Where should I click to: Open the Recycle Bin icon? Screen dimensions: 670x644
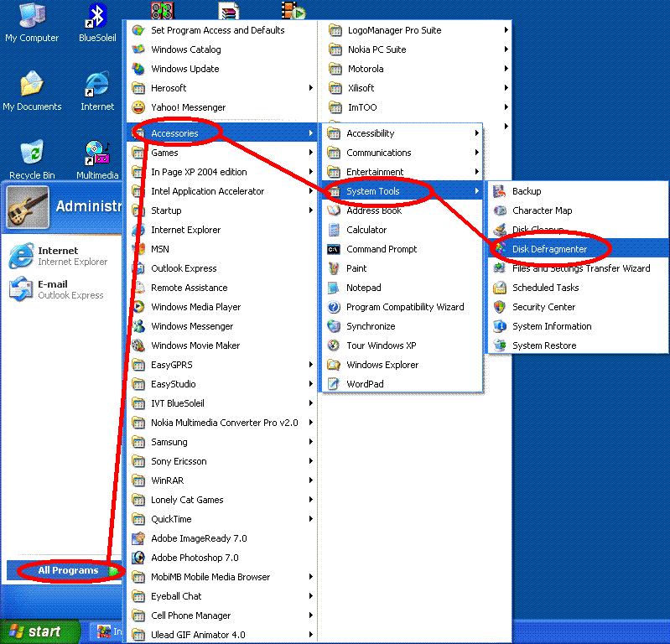point(32,159)
